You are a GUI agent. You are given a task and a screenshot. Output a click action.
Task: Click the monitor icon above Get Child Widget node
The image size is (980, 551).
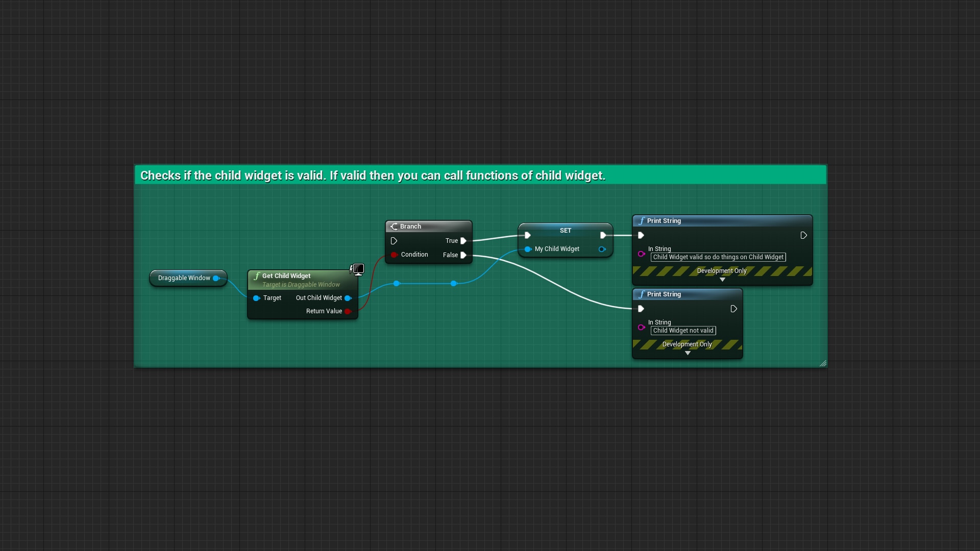[x=358, y=269]
